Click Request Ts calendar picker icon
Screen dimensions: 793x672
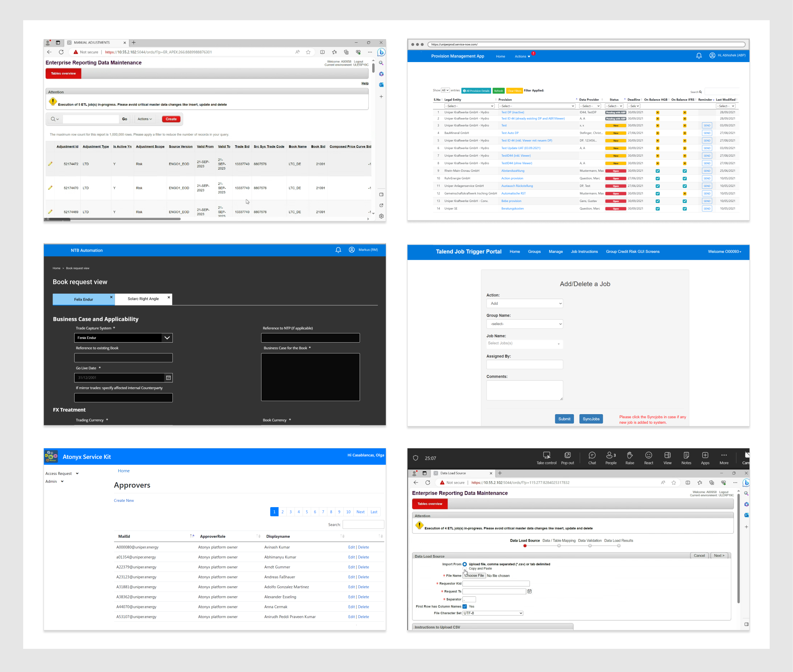pyautogui.click(x=529, y=591)
